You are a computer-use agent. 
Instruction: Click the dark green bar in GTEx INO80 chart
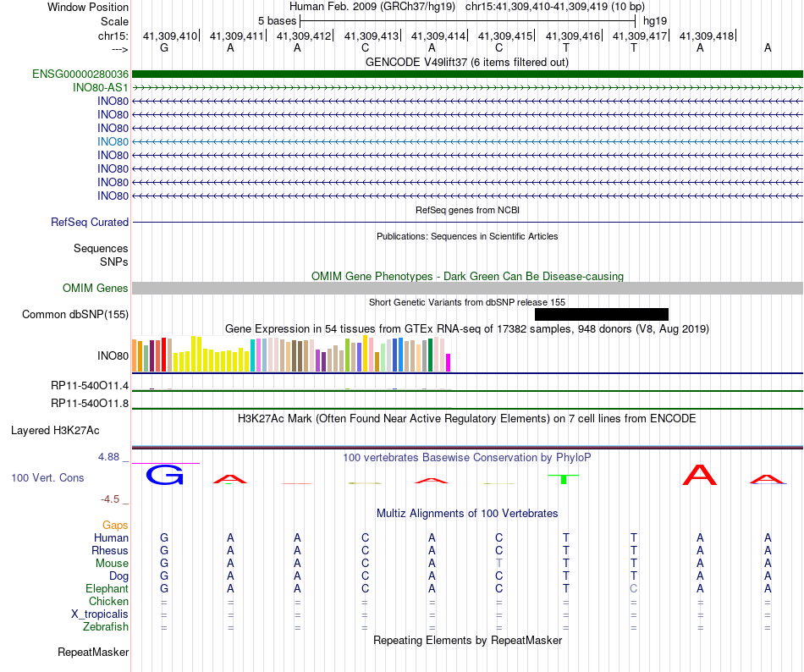click(430, 355)
